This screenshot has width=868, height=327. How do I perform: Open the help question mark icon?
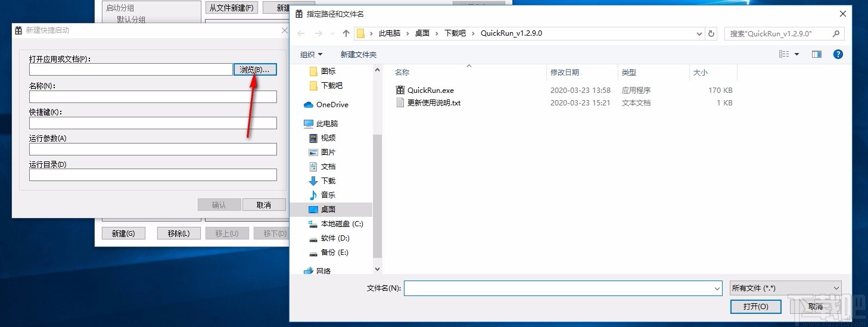tap(838, 54)
